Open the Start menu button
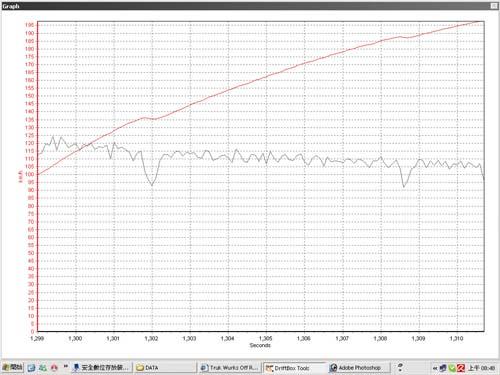 point(13,368)
